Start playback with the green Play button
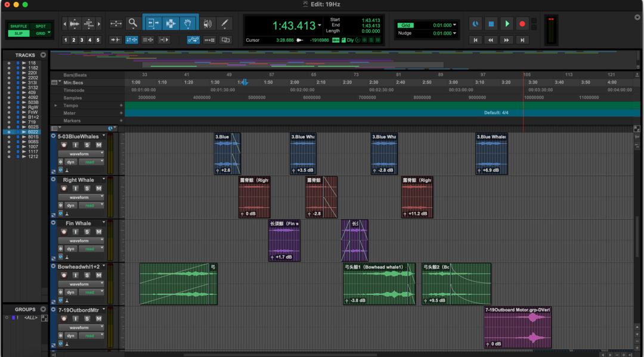Image resolution: width=644 pixels, height=357 pixels. click(x=507, y=24)
